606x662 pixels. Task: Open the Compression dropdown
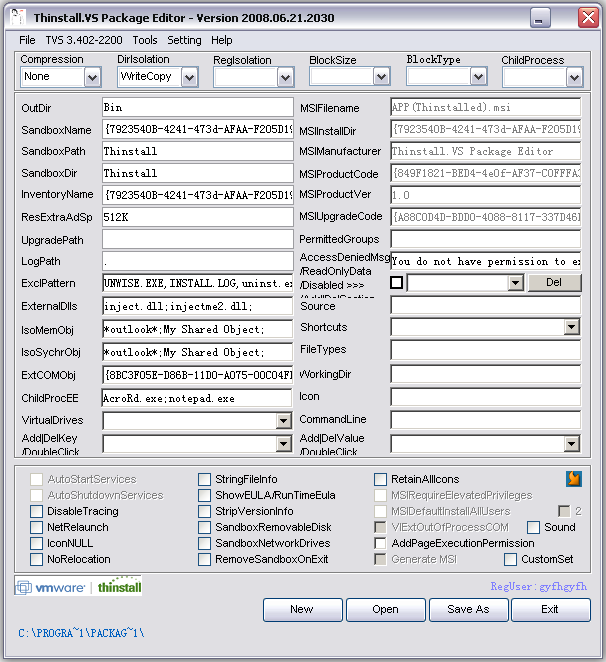[x=92, y=77]
